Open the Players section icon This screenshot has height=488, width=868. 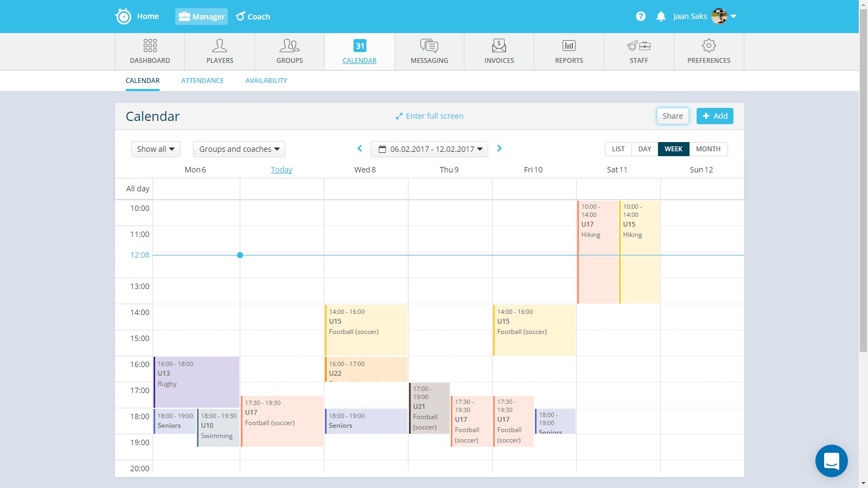[220, 46]
